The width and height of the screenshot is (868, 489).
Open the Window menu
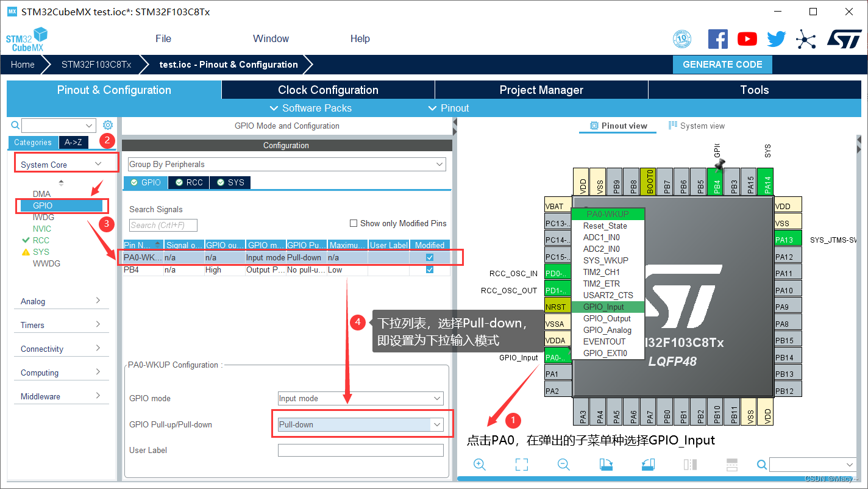(271, 38)
